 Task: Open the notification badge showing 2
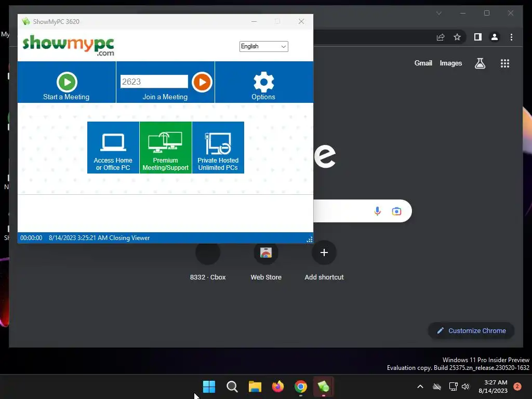[x=517, y=386]
